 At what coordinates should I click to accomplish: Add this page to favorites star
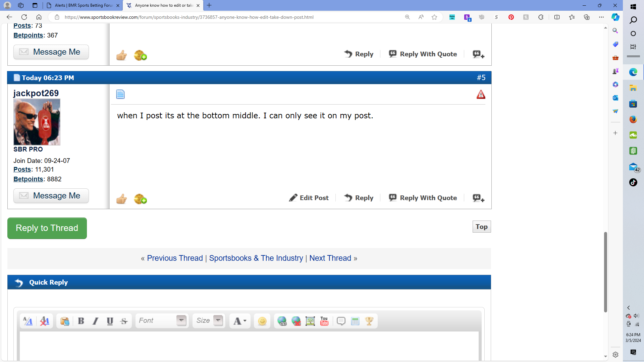(434, 17)
